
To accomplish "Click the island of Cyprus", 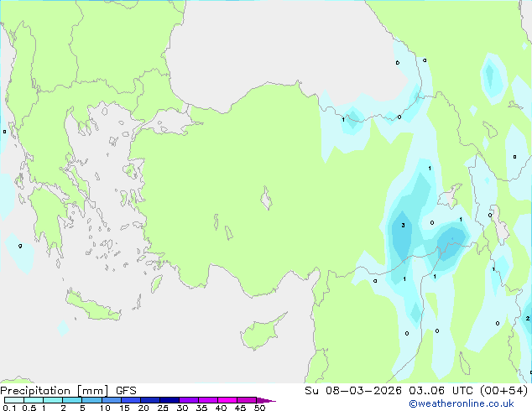I will (263, 331).
